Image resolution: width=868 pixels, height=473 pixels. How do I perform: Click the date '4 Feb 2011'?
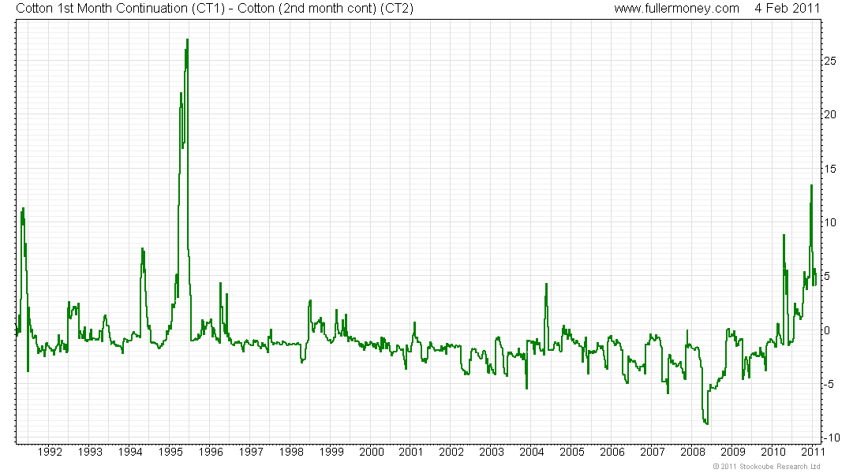(787, 9)
